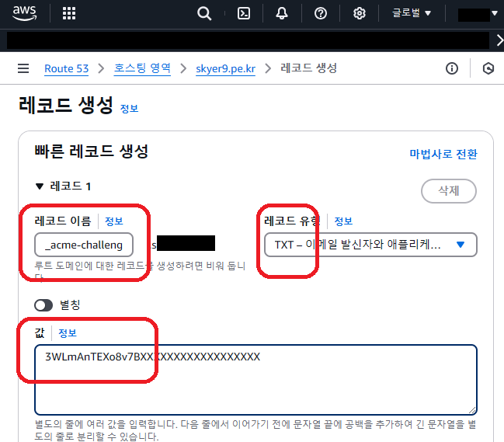Launch CloudShell terminal icon
504x442 pixels.
point(243,13)
